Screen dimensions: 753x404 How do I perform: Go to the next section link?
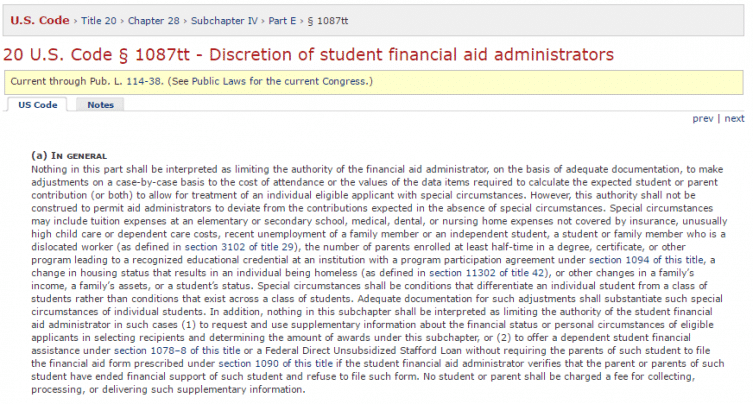pyautogui.click(x=734, y=119)
